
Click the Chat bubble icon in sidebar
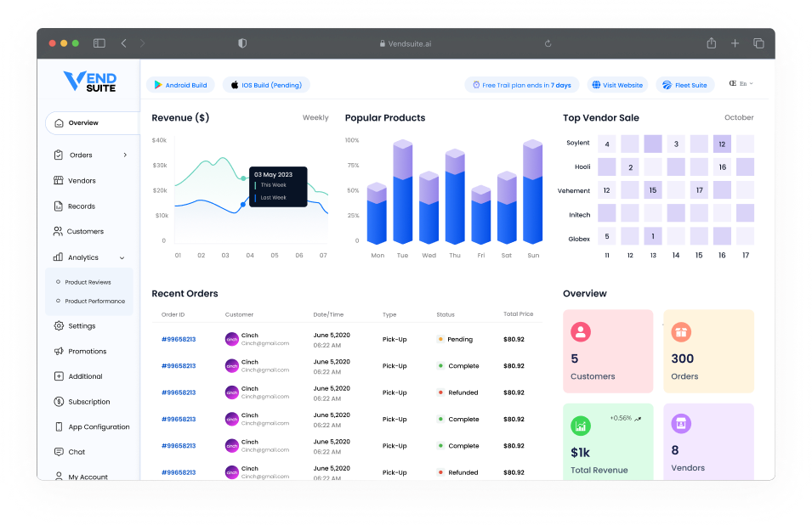59,452
